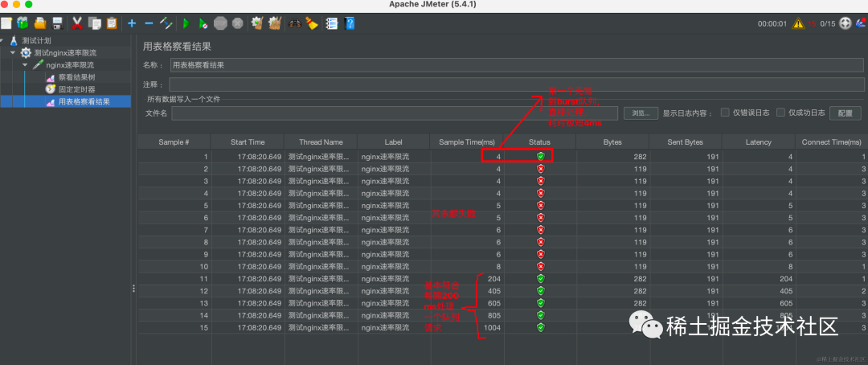The width and height of the screenshot is (868, 365).
Task: Open the Function Helper list icon
Action: pos(332,23)
